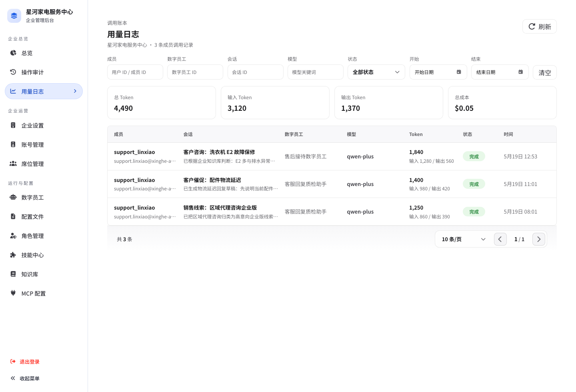
Task: Click the 技能中心 puzzle icon
Action: click(13, 255)
